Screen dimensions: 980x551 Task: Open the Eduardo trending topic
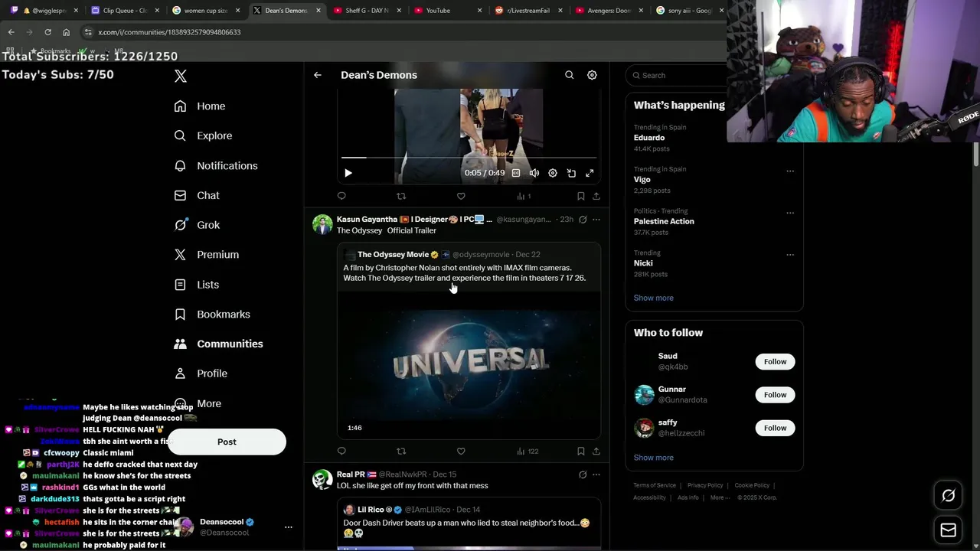coord(649,138)
